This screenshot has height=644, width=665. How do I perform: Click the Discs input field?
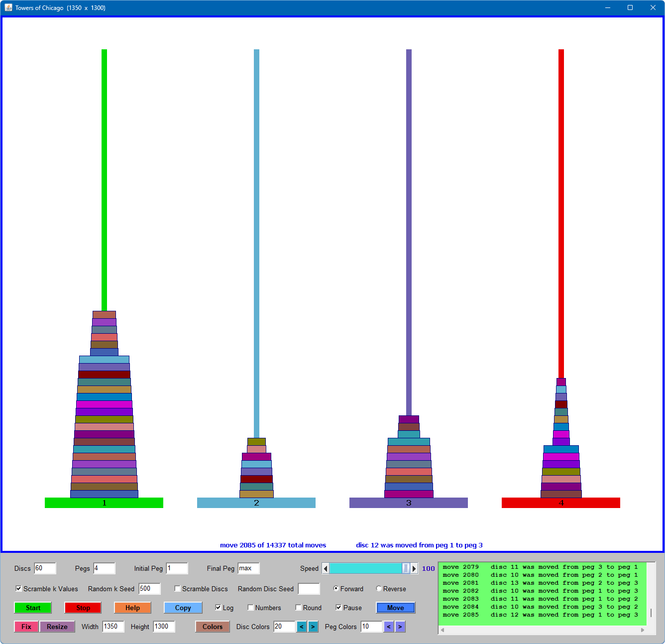[x=45, y=568]
